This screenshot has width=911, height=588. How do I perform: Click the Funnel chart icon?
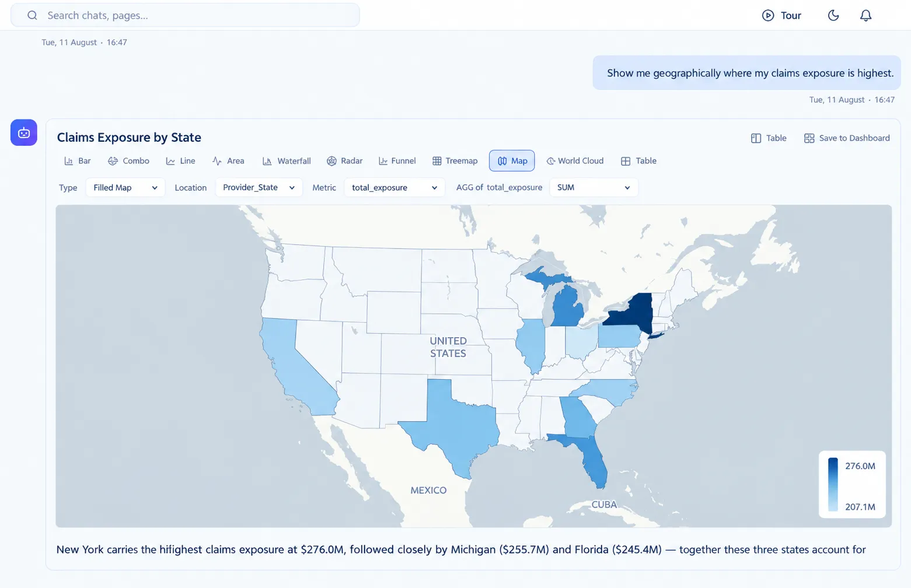tap(383, 161)
